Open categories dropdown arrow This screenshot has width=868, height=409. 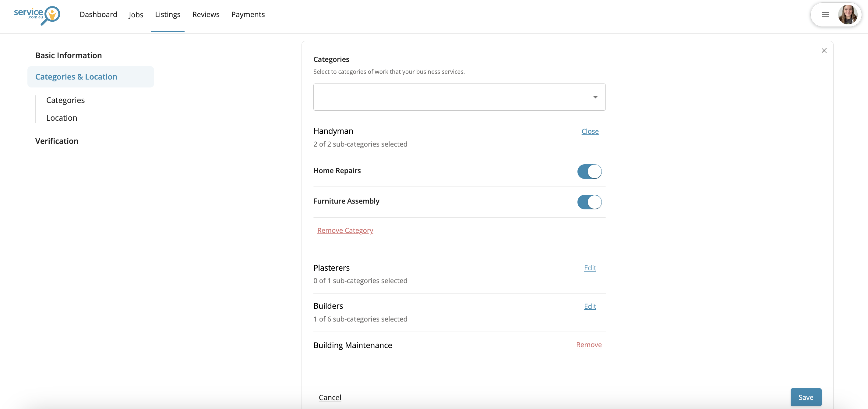(595, 97)
